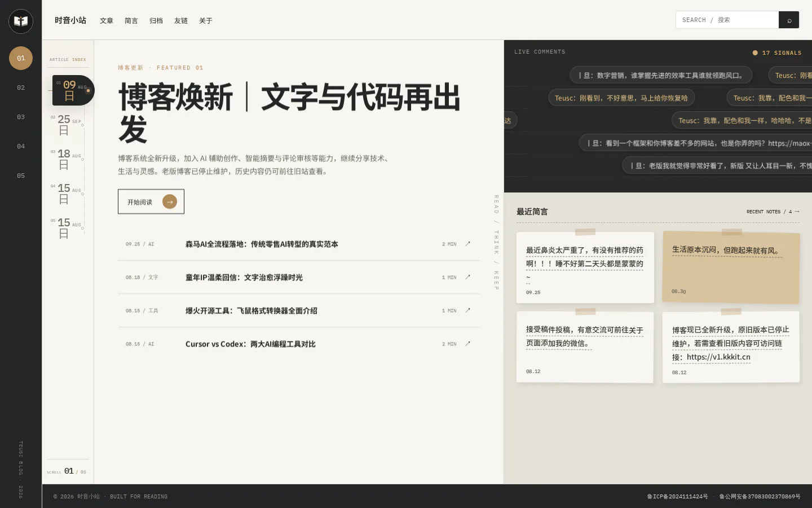Click the 最近简言 section heading

coord(532,212)
